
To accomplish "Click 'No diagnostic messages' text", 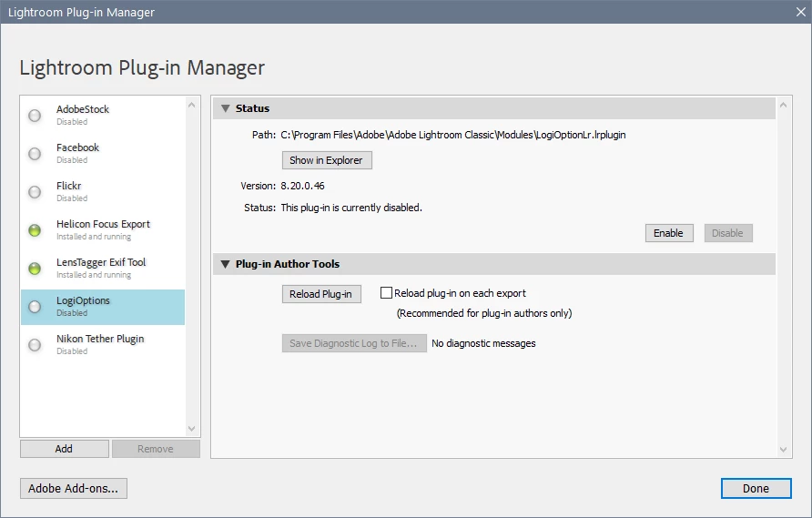I will (x=483, y=343).
